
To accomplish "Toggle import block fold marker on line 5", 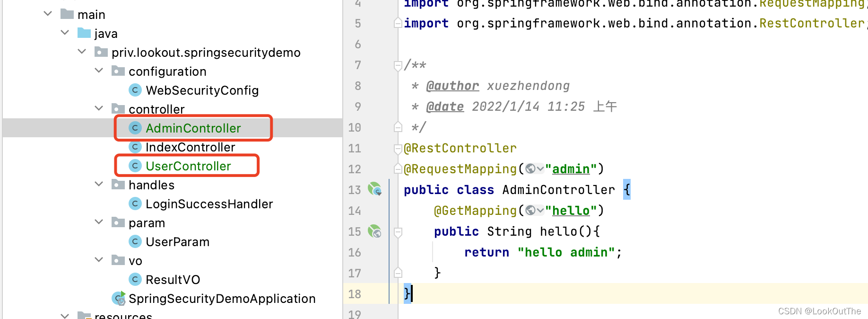I will pyautogui.click(x=398, y=23).
